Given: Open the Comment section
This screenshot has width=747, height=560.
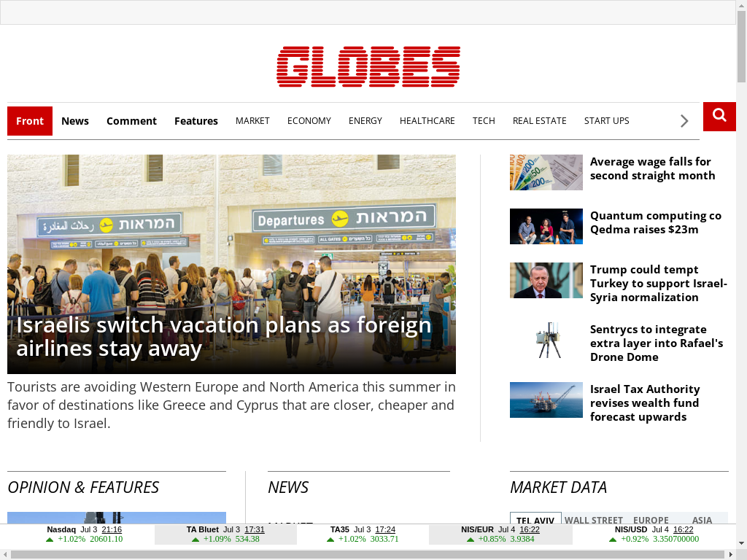Looking at the screenshot, I should click(x=131, y=121).
